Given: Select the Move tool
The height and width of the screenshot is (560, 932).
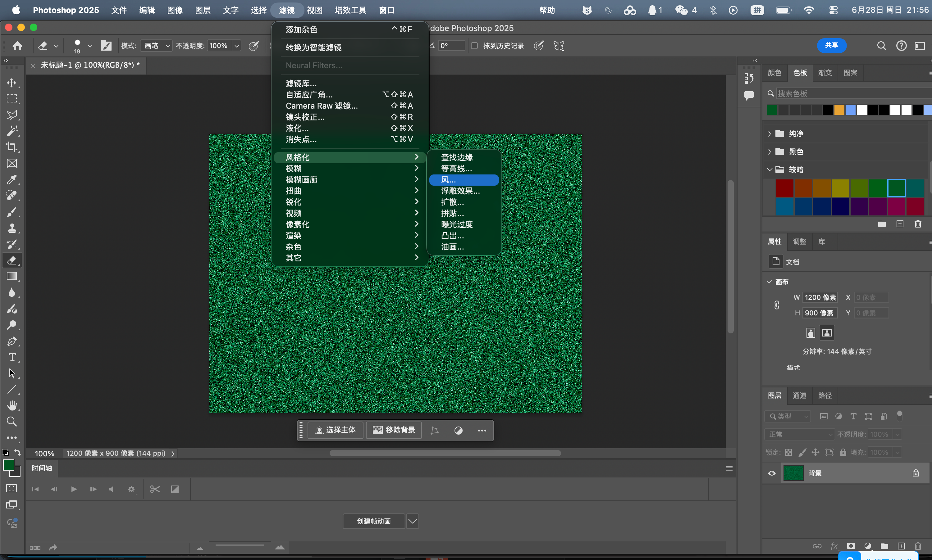Looking at the screenshot, I should (x=12, y=83).
